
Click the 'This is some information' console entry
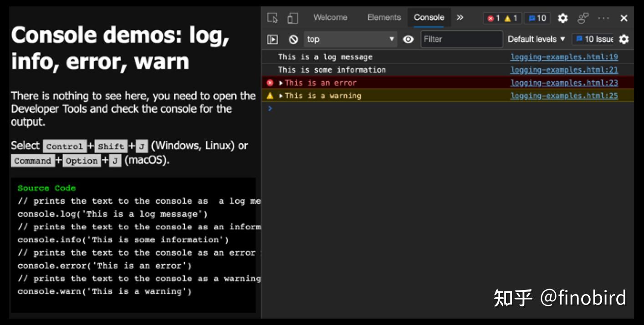pyautogui.click(x=332, y=70)
